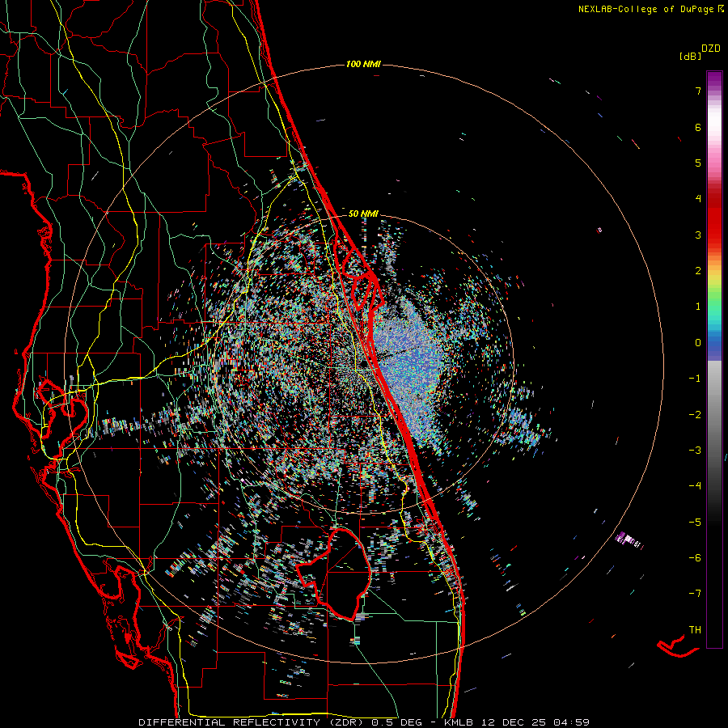Click the Lake Okeechobee outline on map
The width and height of the screenshot is (728, 728).
coord(333,574)
